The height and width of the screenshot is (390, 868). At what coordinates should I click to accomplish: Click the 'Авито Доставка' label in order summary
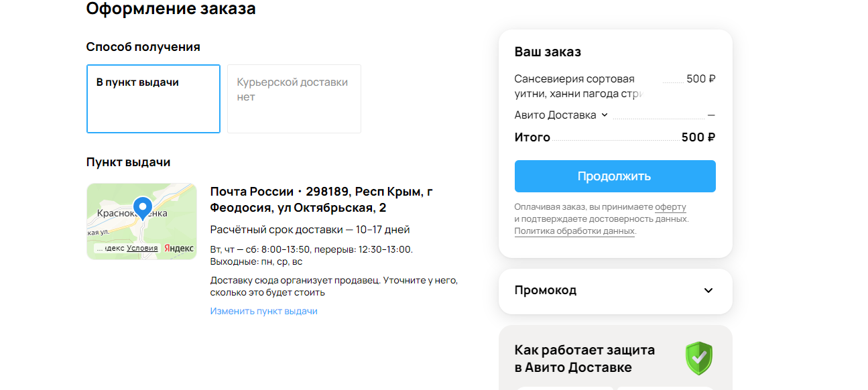point(556,115)
